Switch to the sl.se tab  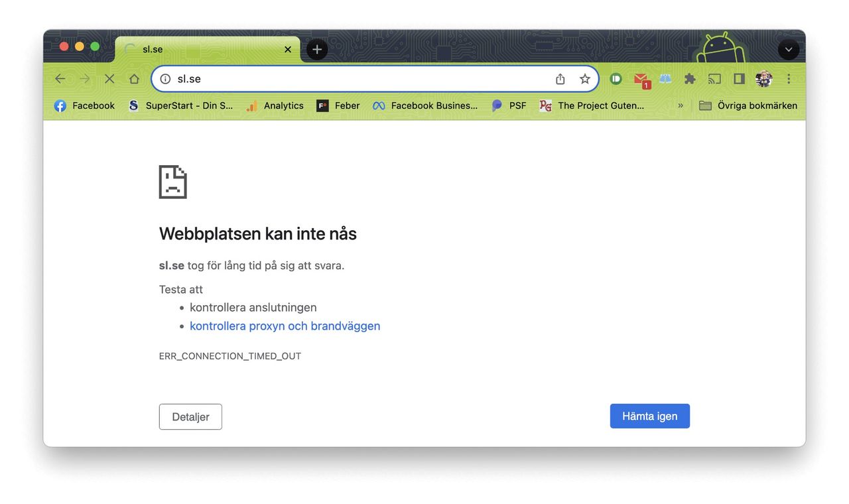click(199, 49)
